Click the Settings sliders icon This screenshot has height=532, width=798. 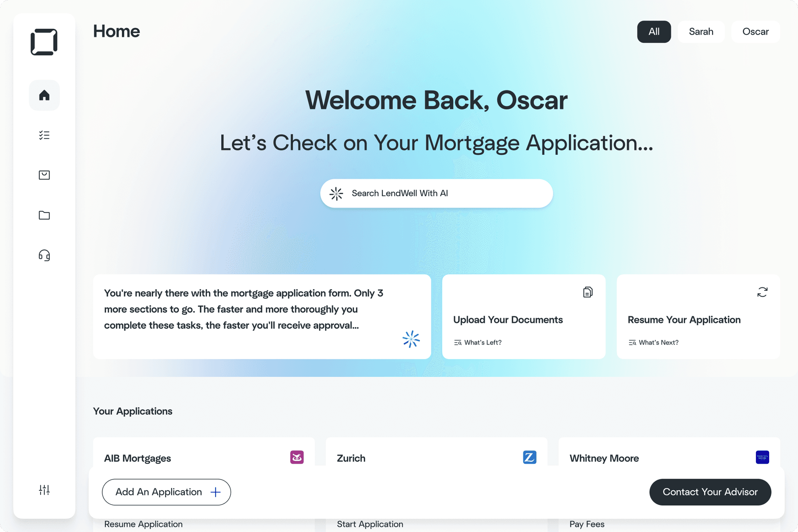[x=44, y=490]
